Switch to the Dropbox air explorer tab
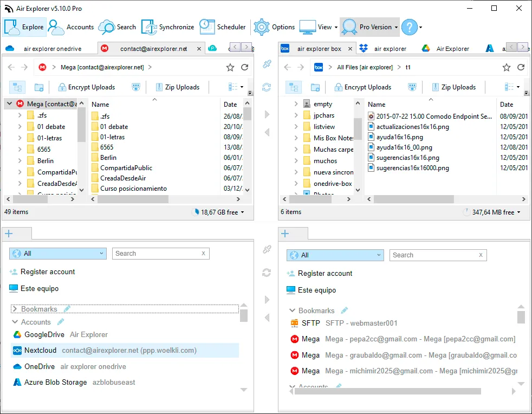This screenshot has height=414, width=532. (384, 49)
